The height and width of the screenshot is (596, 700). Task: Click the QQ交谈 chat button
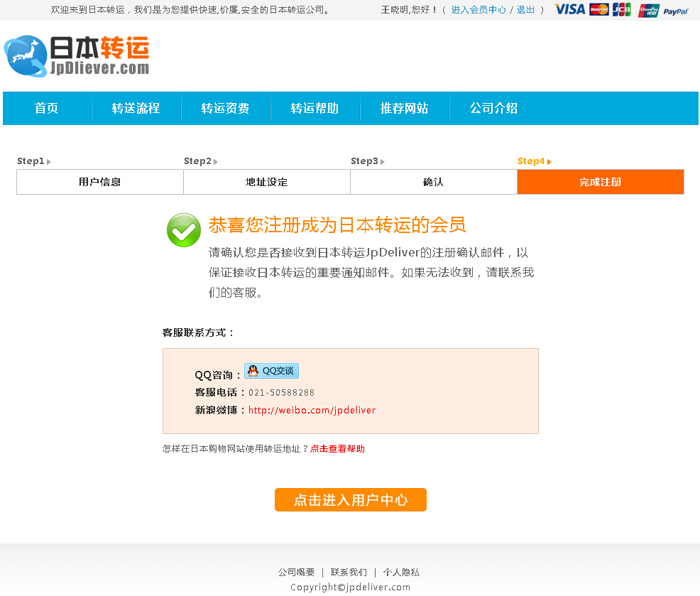pyautogui.click(x=271, y=370)
